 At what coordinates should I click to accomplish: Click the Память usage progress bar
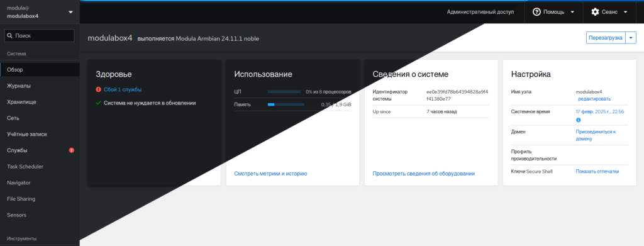pos(286,104)
